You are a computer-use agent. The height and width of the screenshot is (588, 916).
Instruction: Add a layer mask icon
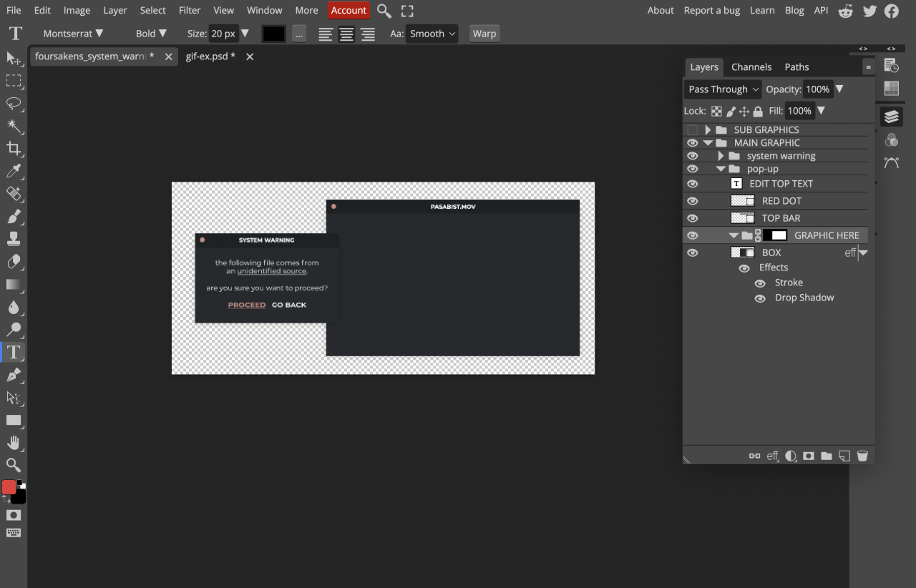pyautogui.click(x=809, y=456)
